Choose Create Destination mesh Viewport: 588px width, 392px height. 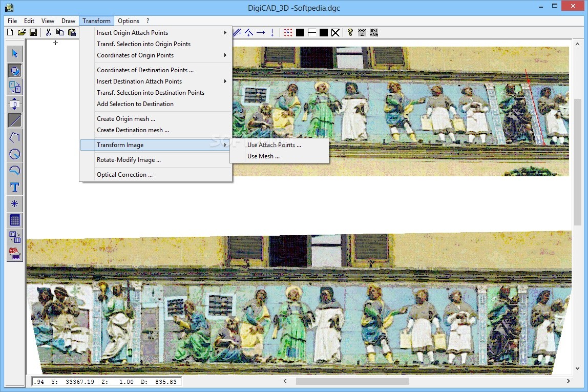156,130
